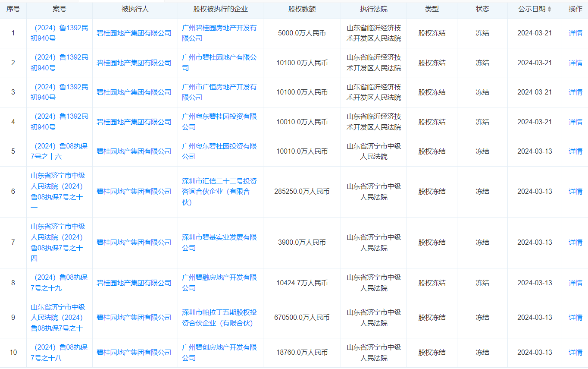Open 碧桂园地产集团有限公司 link in row 10
588x369 pixels.
(134, 353)
